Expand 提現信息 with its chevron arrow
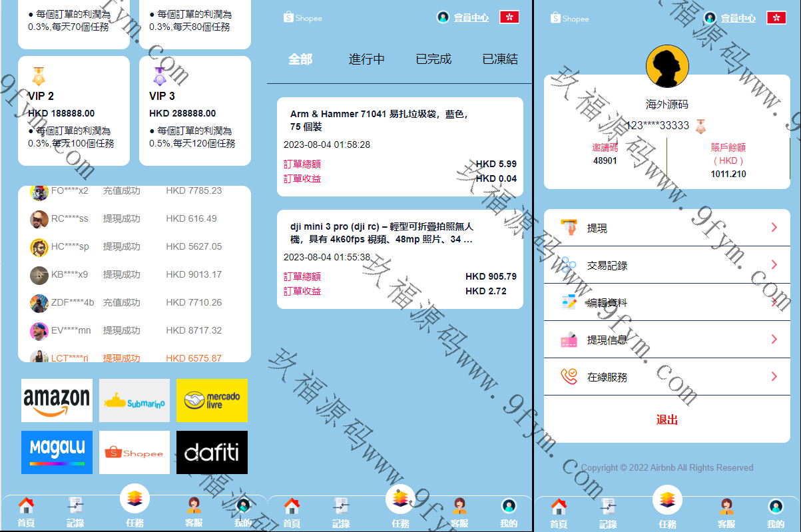This screenshot has width=801, height=532. coord(774,340)
